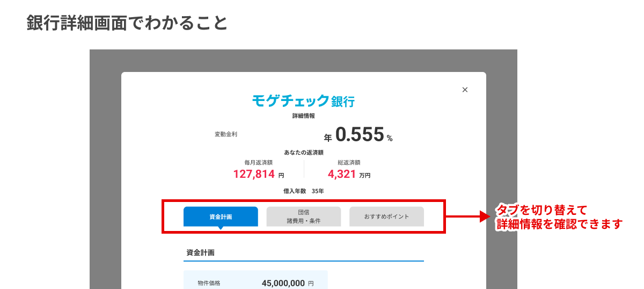This screenshot has width=644, height=289.
Task: Click the モゲチェック銀行 logo
Action: click(x=303, y=100)
